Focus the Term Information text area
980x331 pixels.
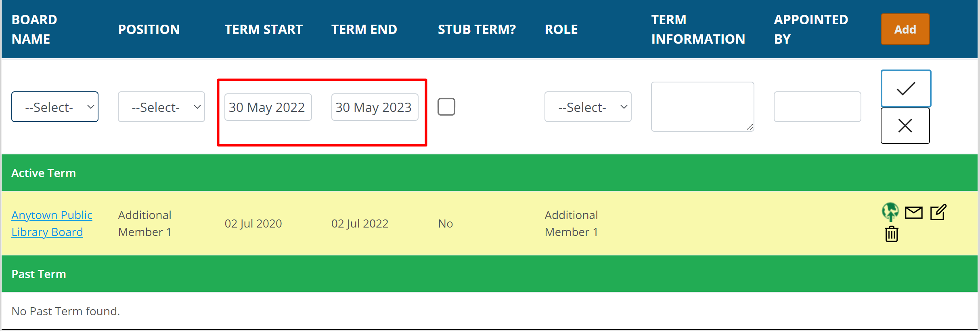click(x=702, y=107)
